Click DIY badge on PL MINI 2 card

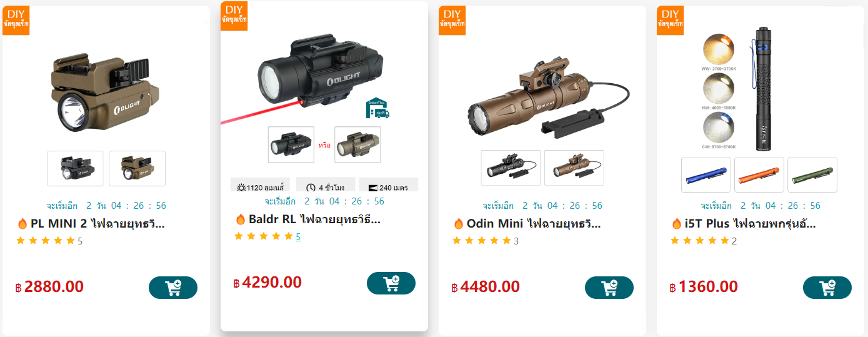pyautogui.click(x=16, y=20)
